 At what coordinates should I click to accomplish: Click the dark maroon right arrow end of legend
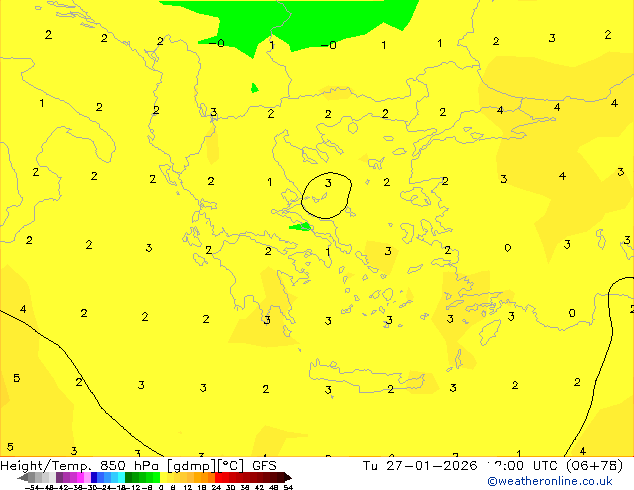tap(287, 477)
